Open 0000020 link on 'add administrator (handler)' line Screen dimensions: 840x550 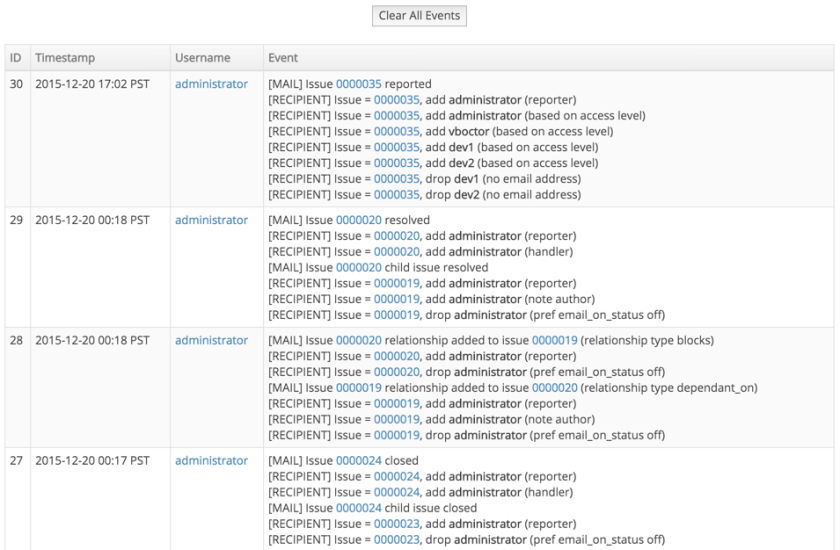click(x=396, y=252)
